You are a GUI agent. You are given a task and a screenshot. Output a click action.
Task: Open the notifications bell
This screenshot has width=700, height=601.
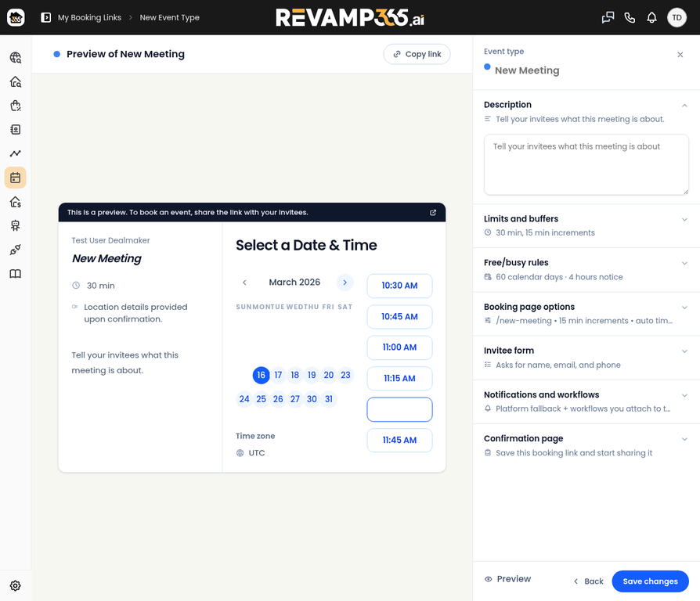pos(651,17)
